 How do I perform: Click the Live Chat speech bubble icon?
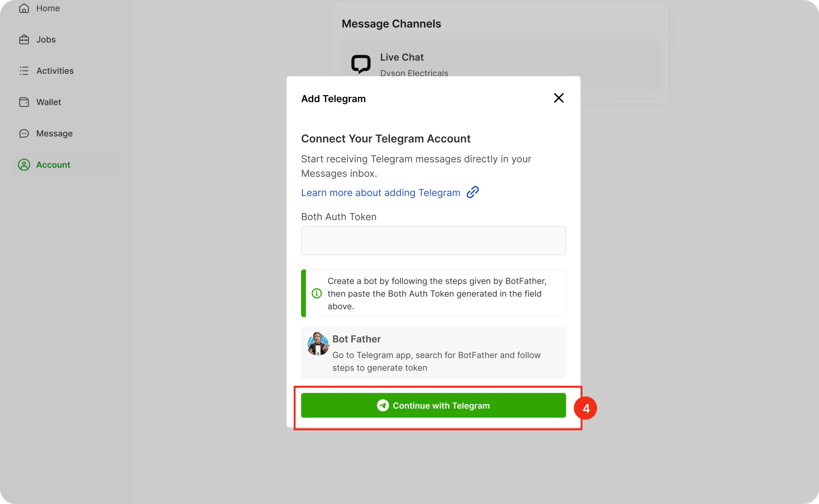coord(361,64)
